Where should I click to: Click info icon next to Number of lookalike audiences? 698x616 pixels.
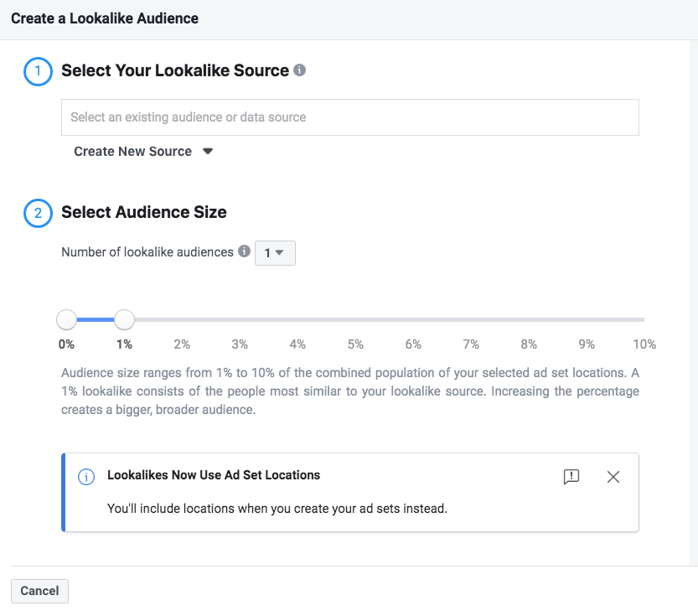click(244, 251)
